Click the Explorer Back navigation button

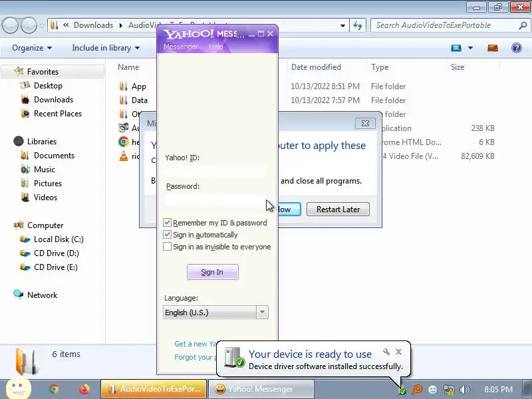pyautogui.click(x=10, y=25)
